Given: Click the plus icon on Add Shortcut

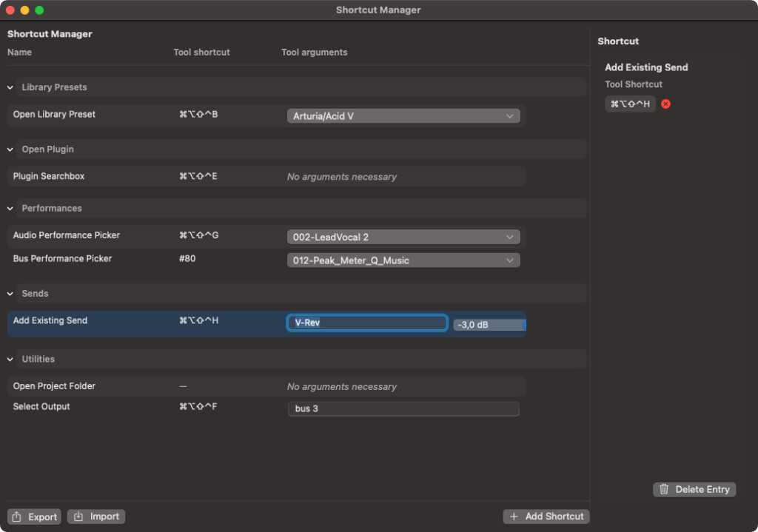Looking at the screenshot, I should [514, 516].
